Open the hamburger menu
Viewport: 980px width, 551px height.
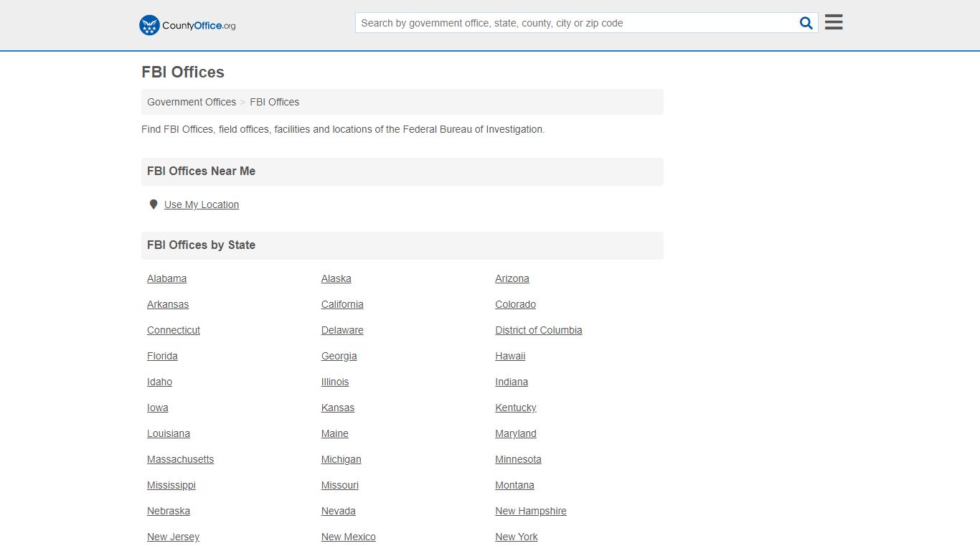tap(834, 22)
